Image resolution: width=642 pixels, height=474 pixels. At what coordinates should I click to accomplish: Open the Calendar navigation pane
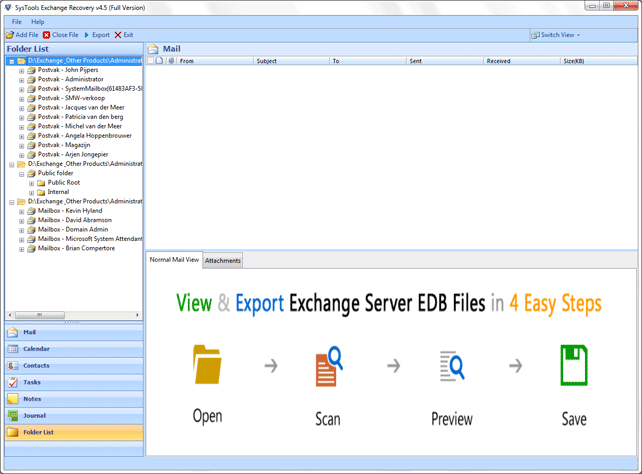(x=74, y=349)
